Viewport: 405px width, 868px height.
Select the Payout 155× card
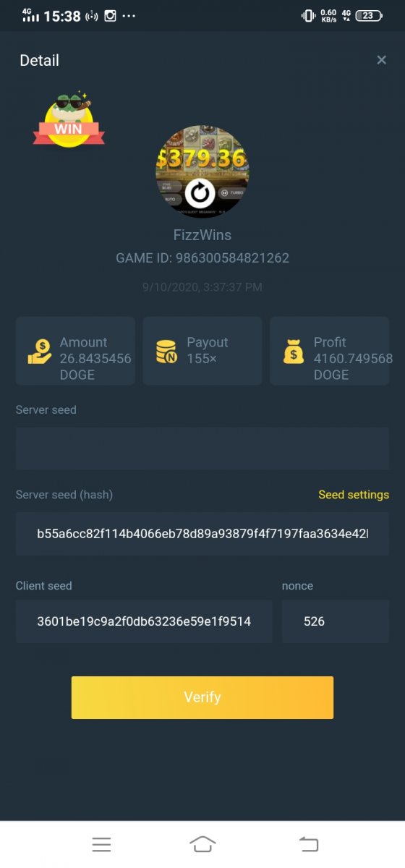click(x=202, y=351)
